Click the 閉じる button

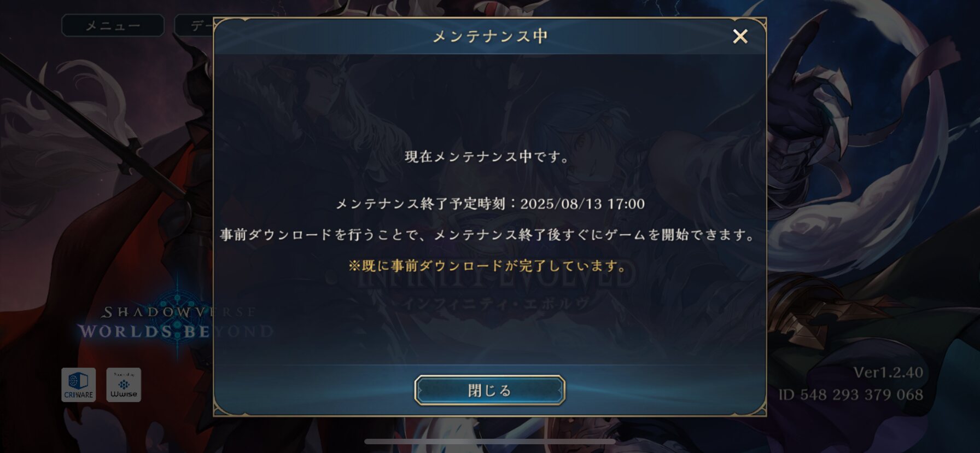point(489,390)
